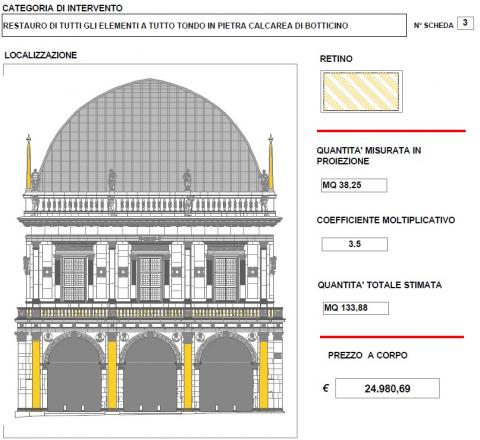Click the 24.980,69 price field
480x440 pixels.
click(x=387, y=388)
